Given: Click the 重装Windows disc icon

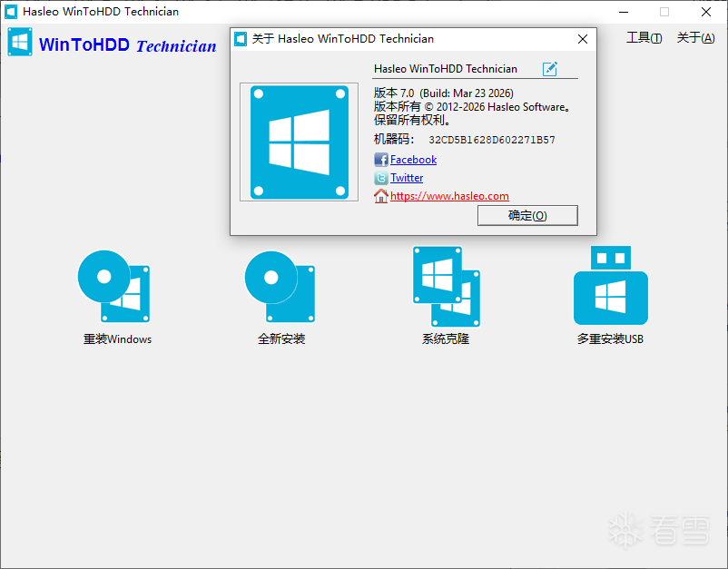Looking at the screenshot, I should point(114,287).
